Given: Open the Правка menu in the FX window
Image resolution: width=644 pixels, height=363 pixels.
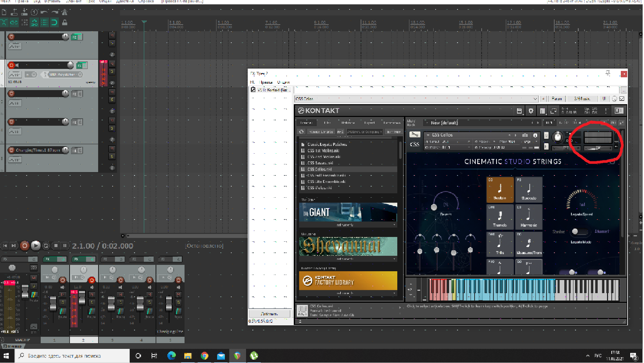Looking at the screenshot, I should point(266,82).
